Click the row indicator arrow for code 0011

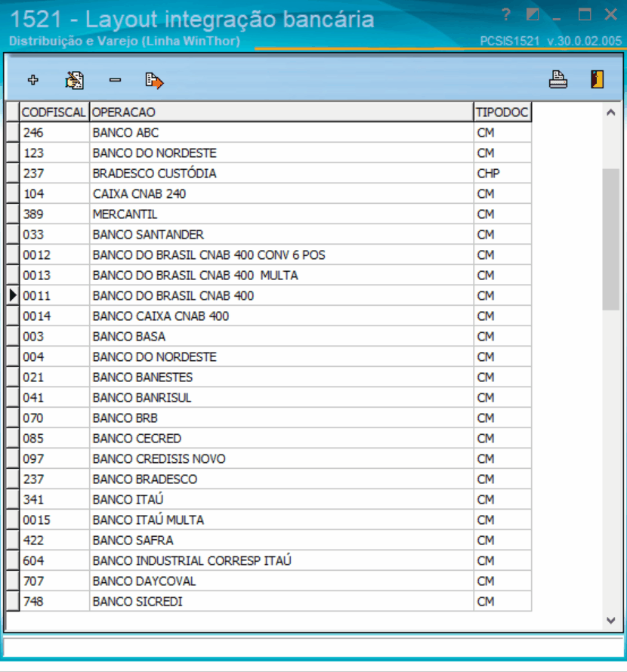click(x=13, y=296)
